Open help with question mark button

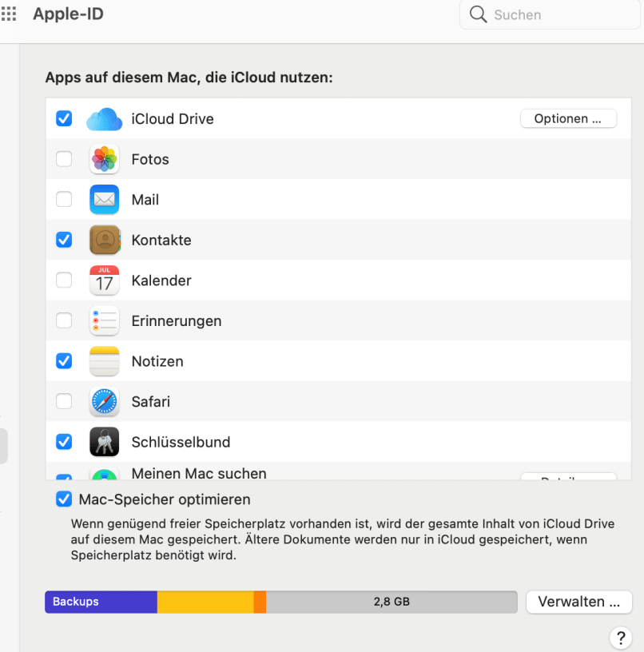[621, 637]
